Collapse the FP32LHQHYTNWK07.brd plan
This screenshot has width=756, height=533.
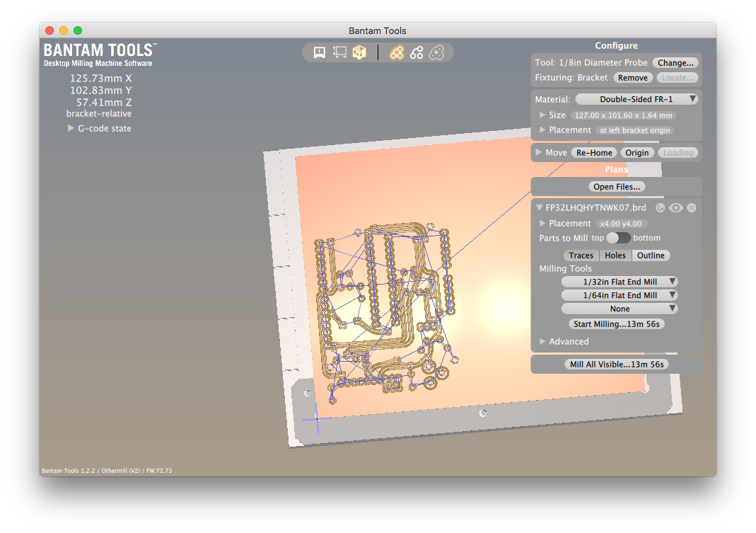[539, 207]
